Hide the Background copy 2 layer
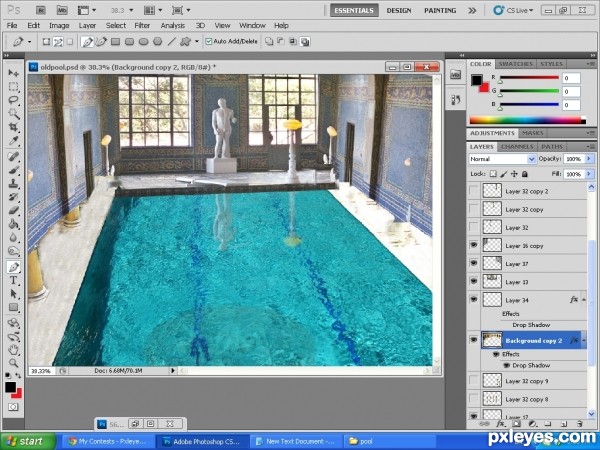The image size is (600, 450). tap(474, 340)
